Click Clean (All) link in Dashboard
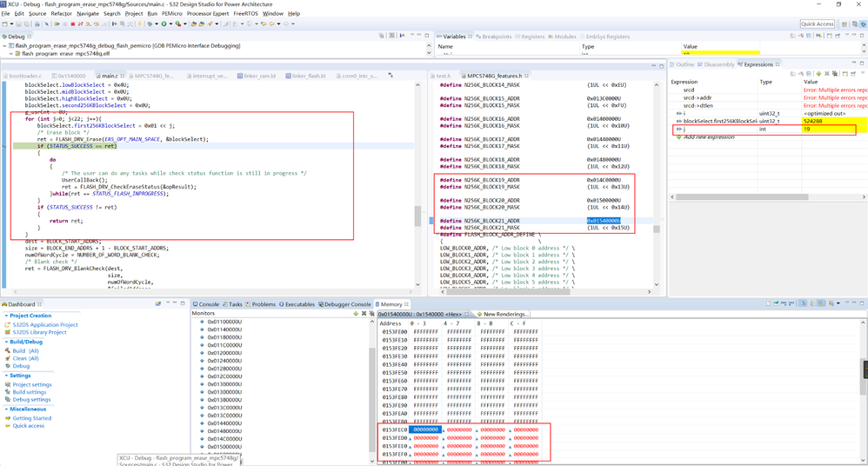 25,359
